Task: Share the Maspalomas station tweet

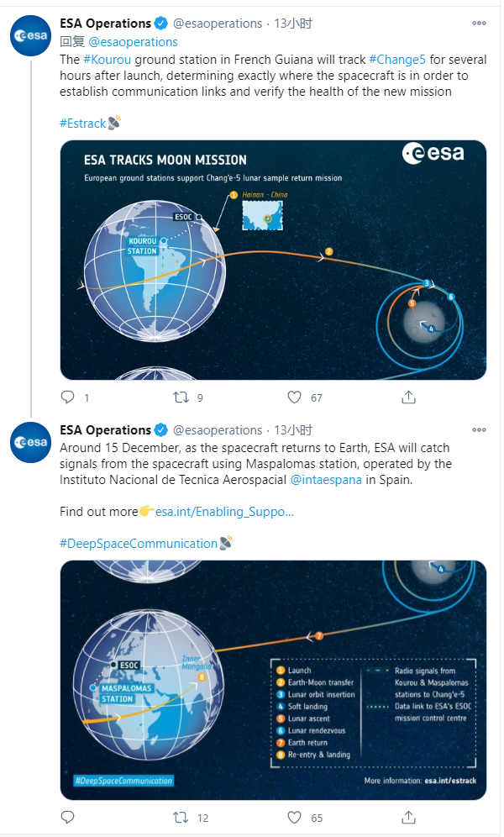Action: click(x=408, y=817)
